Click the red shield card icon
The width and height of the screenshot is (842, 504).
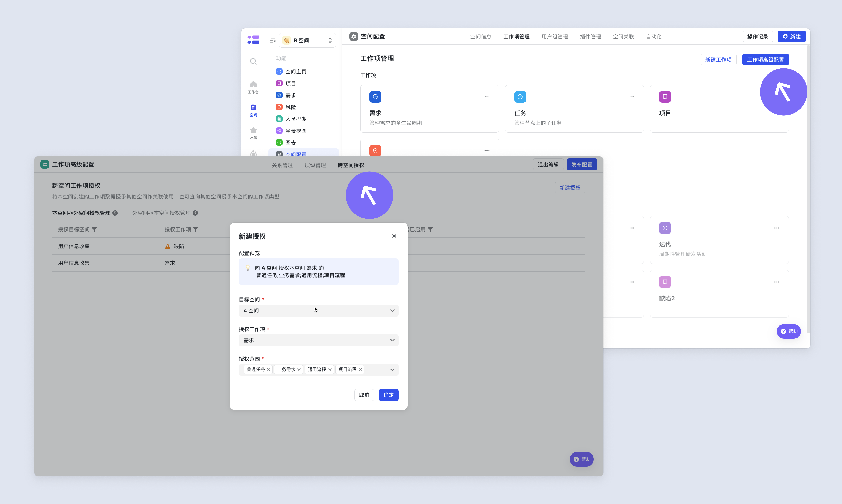(375, 150)
